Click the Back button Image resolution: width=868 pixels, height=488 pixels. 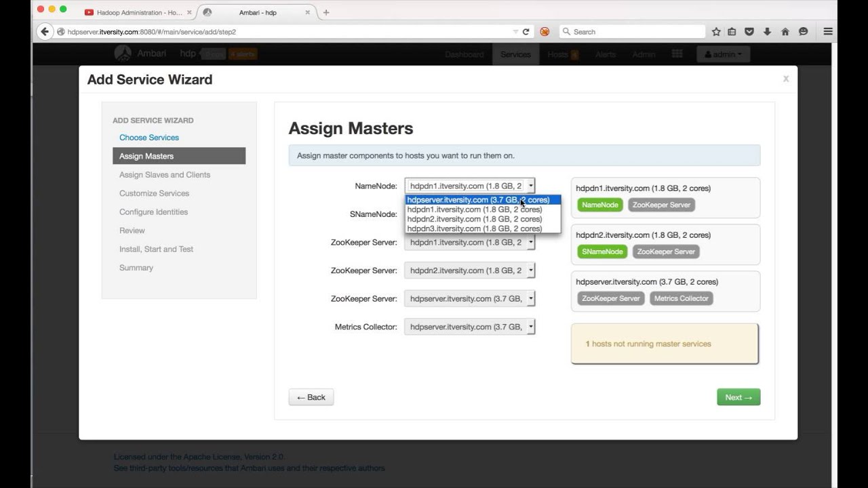pos(311,397)
